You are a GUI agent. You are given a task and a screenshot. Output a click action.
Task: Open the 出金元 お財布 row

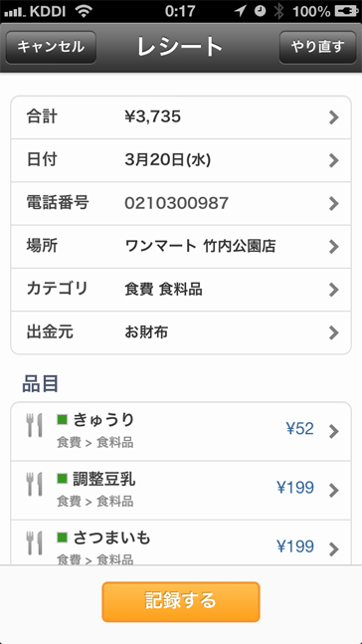181,332
